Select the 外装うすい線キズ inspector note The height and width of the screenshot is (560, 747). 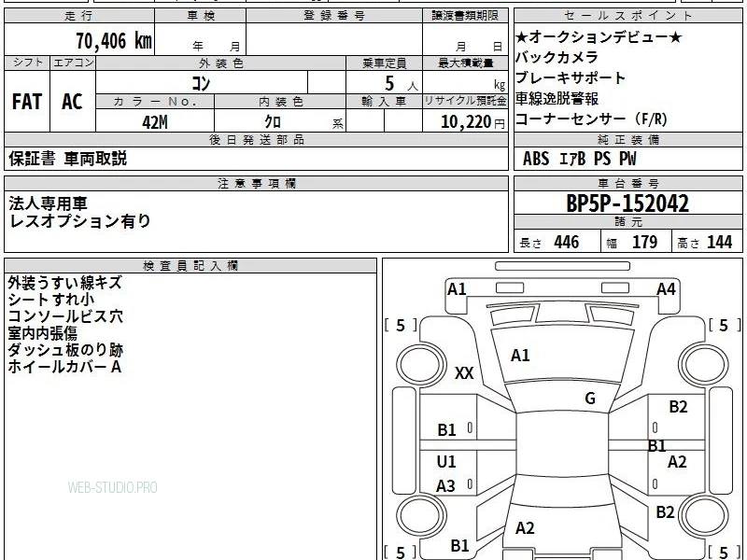coord(65,283)
